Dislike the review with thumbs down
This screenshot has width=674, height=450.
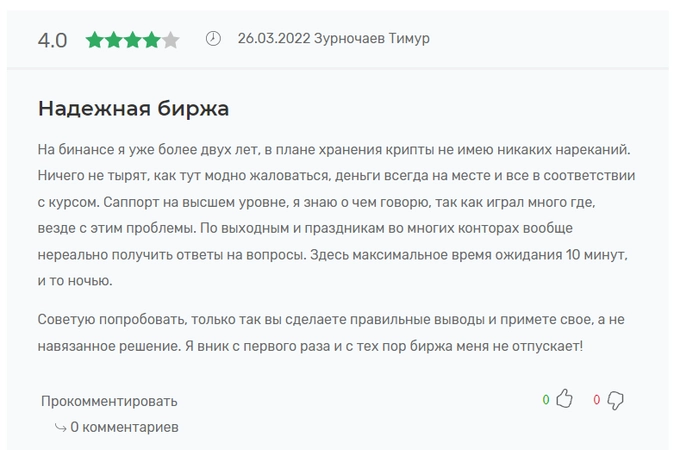[615, 400]
